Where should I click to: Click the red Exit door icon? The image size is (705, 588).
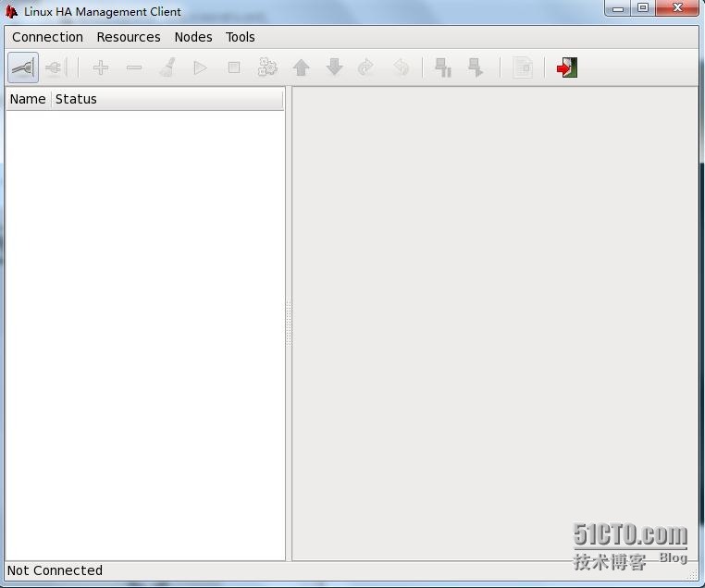pos(567,67)
